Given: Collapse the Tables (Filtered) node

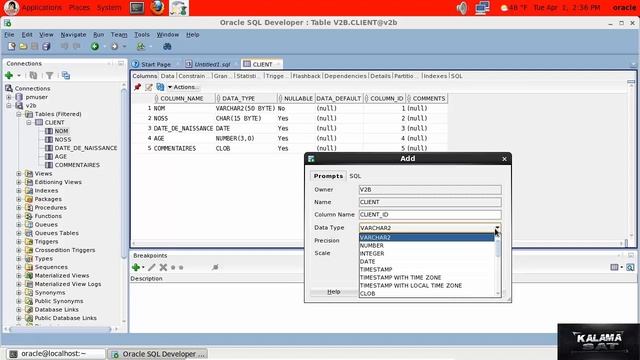Looking at the screenshot, I should 19,114.
